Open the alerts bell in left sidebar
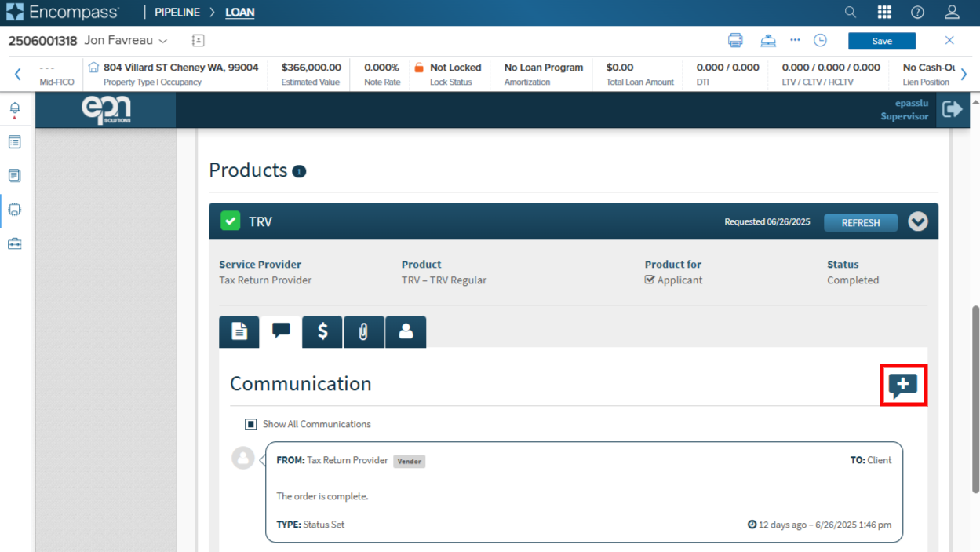The width and height of the screenshot is (980, 552). point(14,110)
